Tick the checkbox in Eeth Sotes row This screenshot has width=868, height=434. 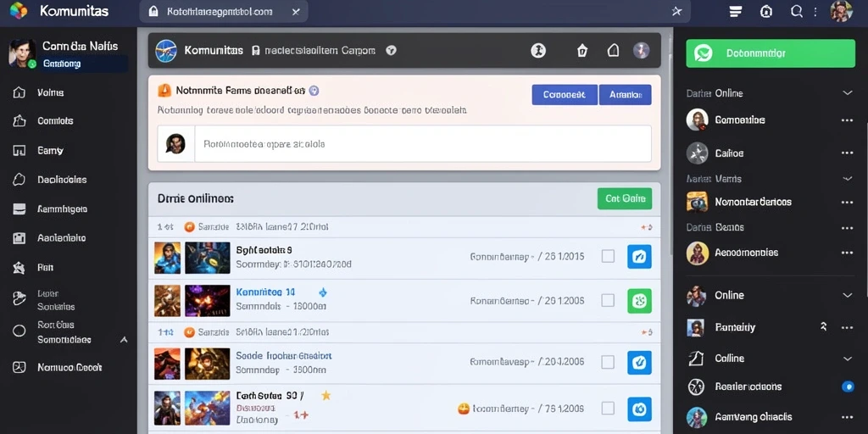(x=608, y=409)
